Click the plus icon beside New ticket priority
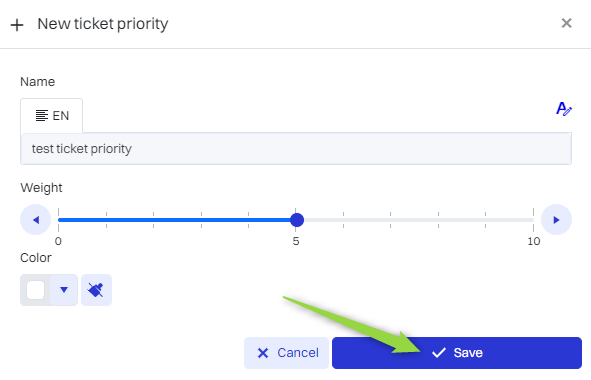This screenshot has width=591, height=380. (x=17, y=25)
